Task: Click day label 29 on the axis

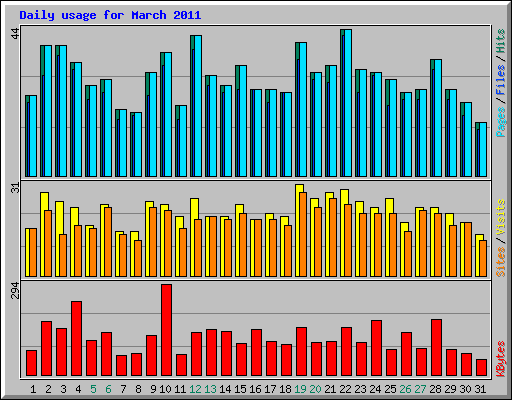Action: pyautogui.click(x=450, y=389)
